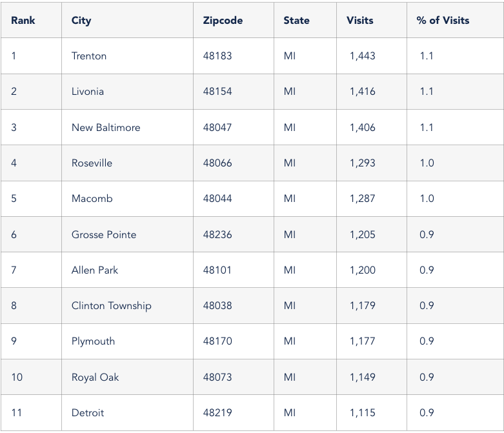Click the Macomb city cell

click(92, 199)
